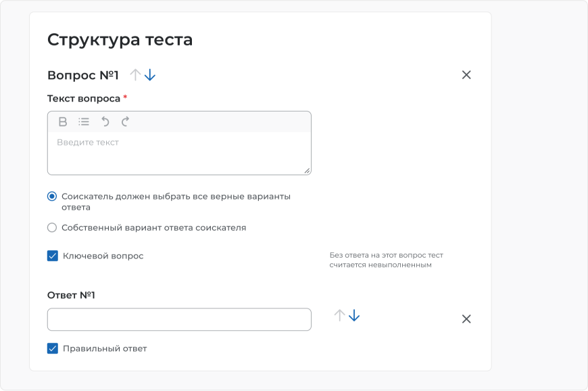Select Собственный вариант ответа соискателя option
Viewport: 588px width, 391px height.
point(52,227)
